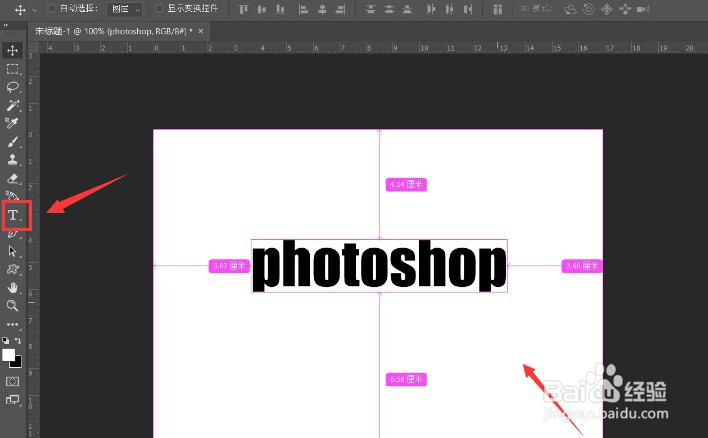The width and height of the screenshot is (708, 438).
Task: Select the Clone Stamp tool
Action: pyautogui.click(x=12, y=160)
